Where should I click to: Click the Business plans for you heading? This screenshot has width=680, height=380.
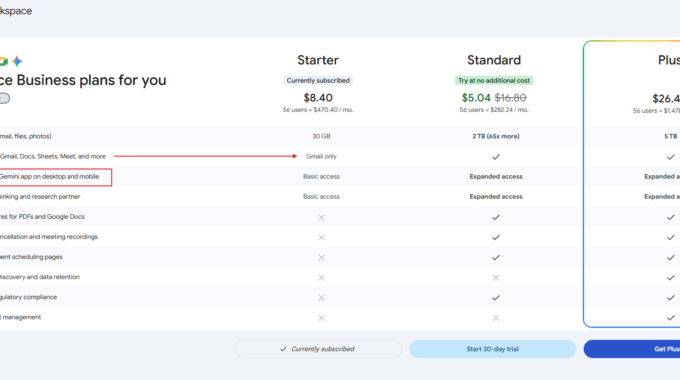tap(83, 80)
